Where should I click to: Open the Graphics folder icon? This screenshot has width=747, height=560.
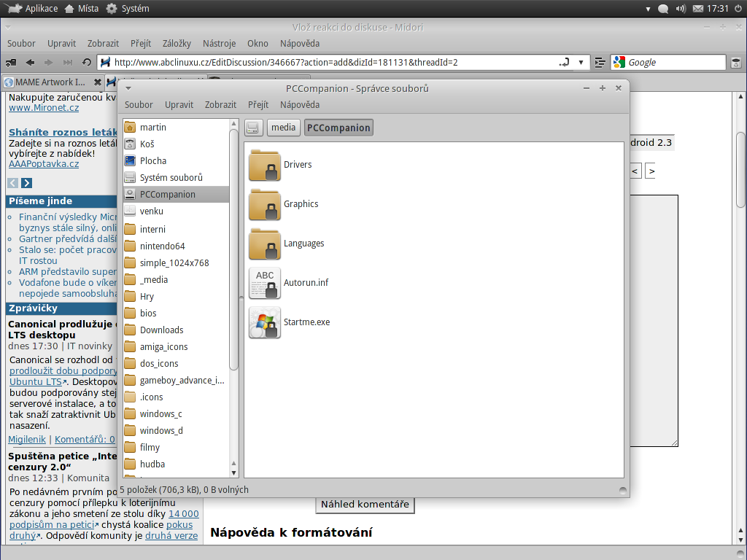264,204
